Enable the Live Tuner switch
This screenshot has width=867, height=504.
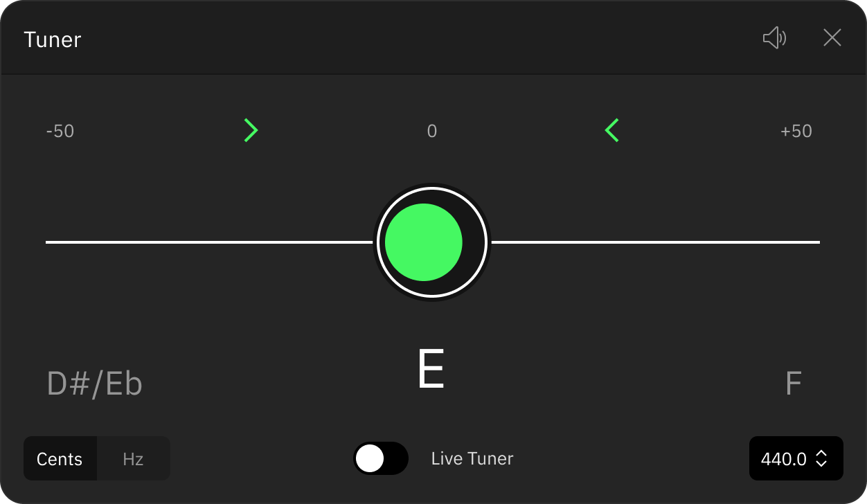(x=381, y=458)
